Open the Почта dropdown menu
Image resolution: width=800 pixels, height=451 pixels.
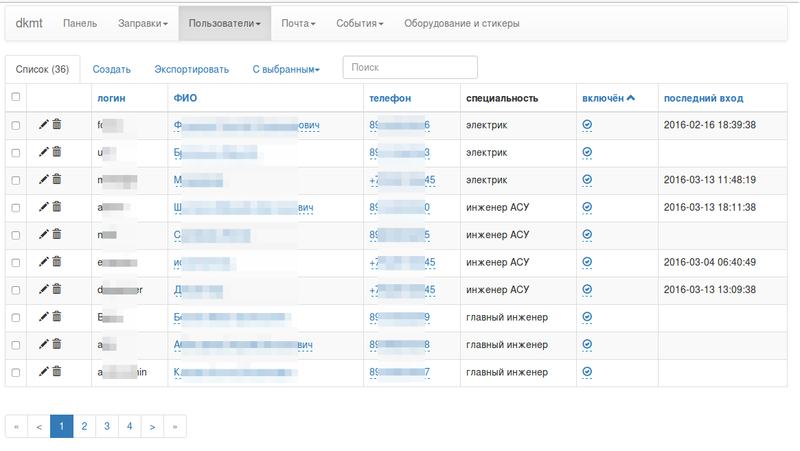click(298, 23)
